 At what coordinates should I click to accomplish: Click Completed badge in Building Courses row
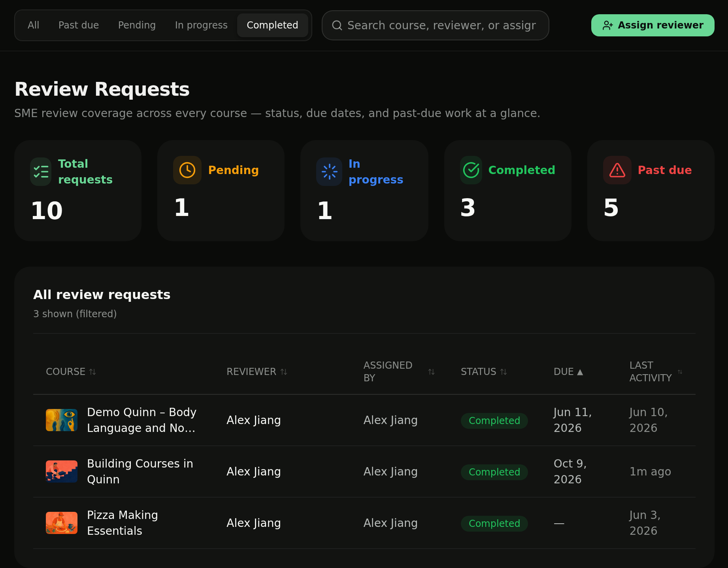494,472
